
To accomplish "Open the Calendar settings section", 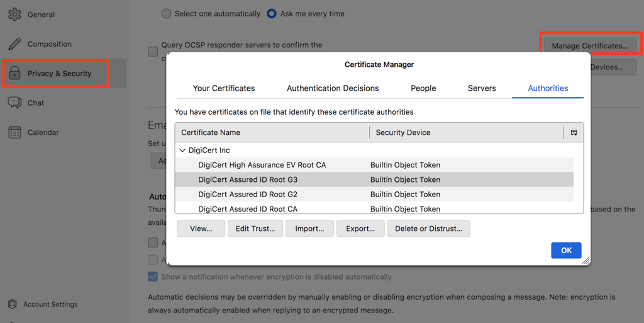I will coord(43,132).
